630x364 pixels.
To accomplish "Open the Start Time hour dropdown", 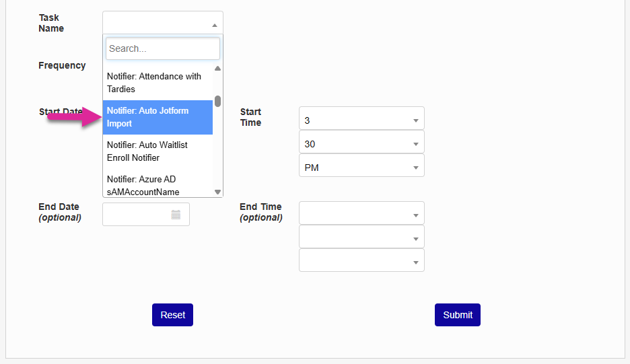I will click(x=361, y=120).
